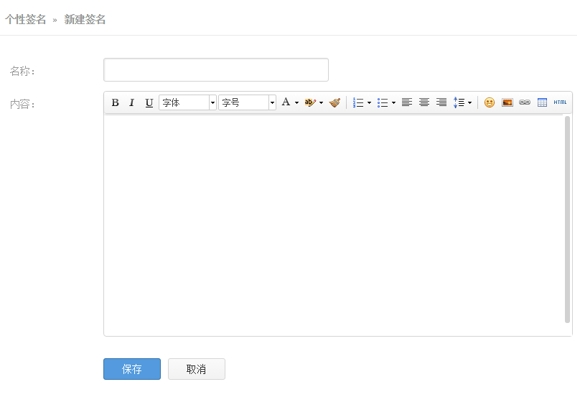Open the font color A picker

(x=290, y=102)
